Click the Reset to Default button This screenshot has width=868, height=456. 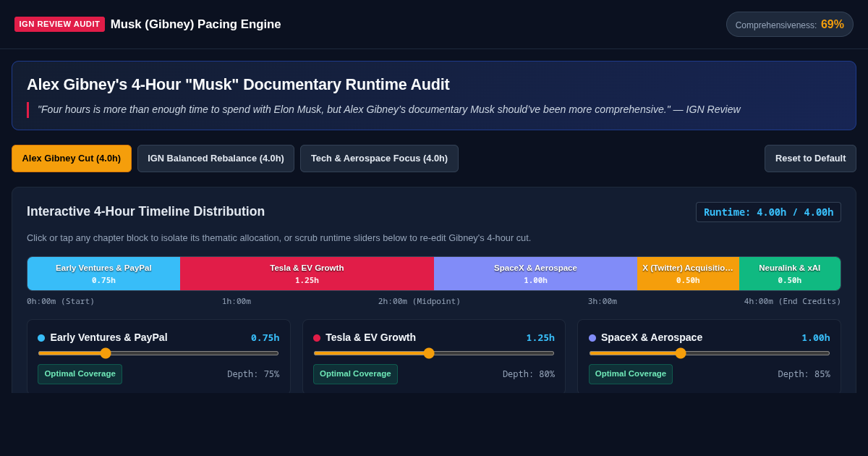[x=810, y=159]
